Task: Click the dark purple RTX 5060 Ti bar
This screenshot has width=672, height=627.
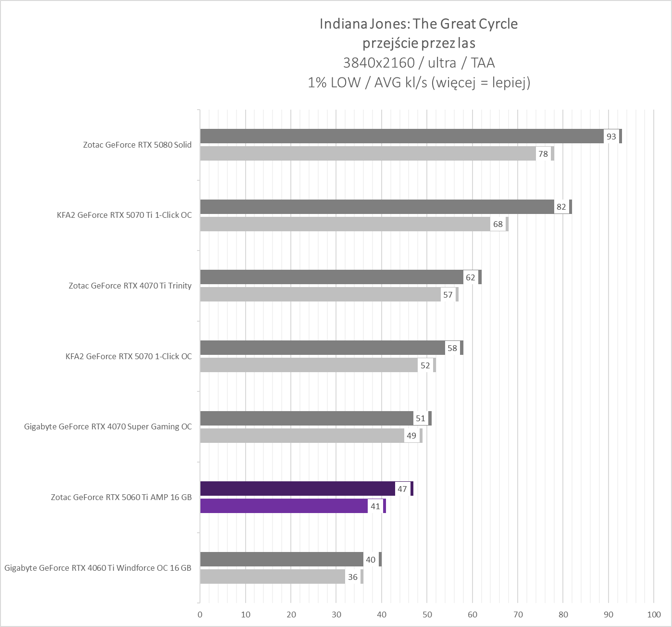Action: (297, 489)
